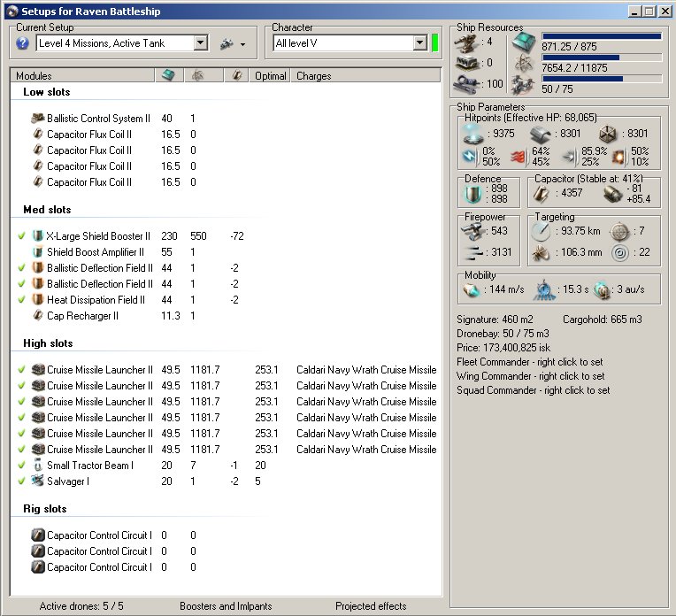Viewport: 676px width, 616px height.
Task: Click the turret hardpoints icon
Action: pos(466,43)
